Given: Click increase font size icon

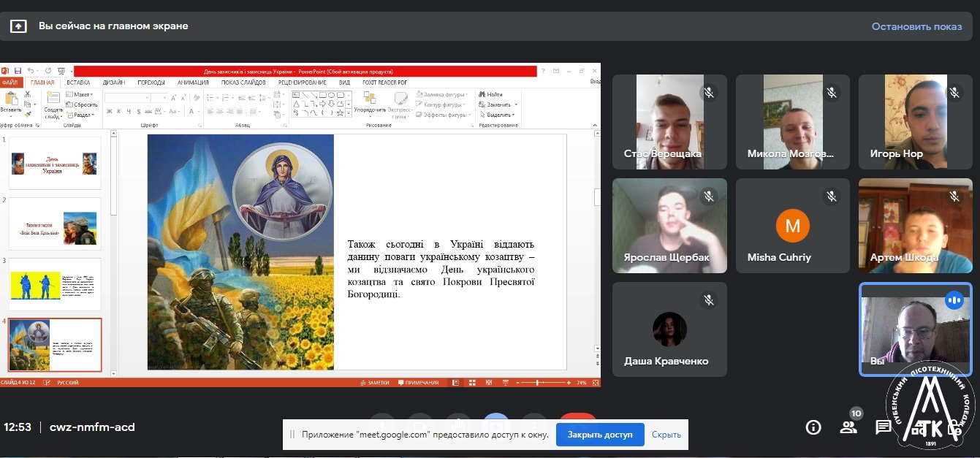Looking at the screenshot, I should point(173,98).
